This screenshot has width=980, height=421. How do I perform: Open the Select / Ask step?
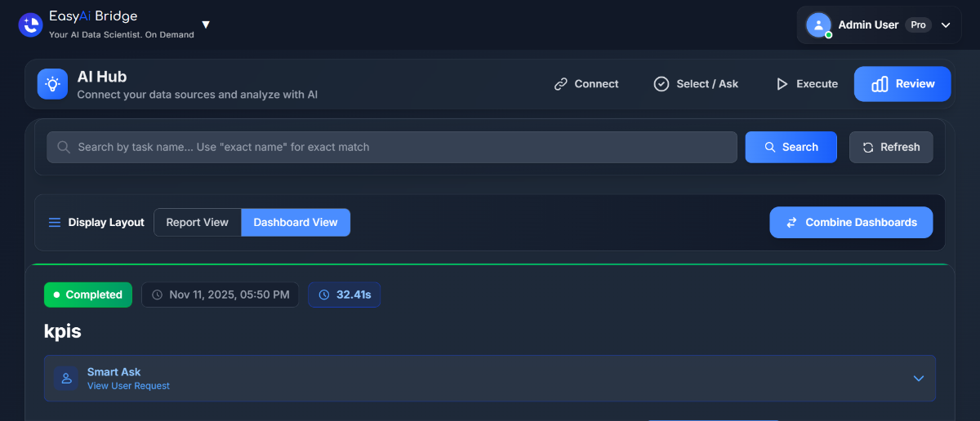[x=696, y=84]
